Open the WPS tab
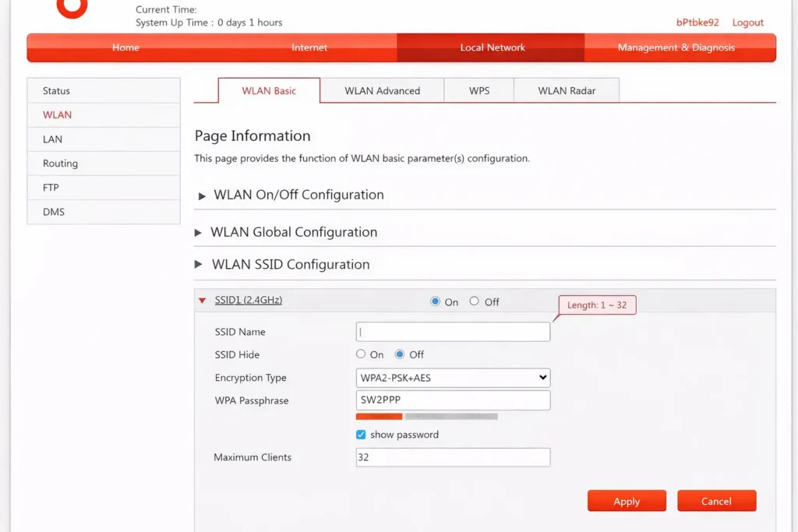 tap(479, 90)
